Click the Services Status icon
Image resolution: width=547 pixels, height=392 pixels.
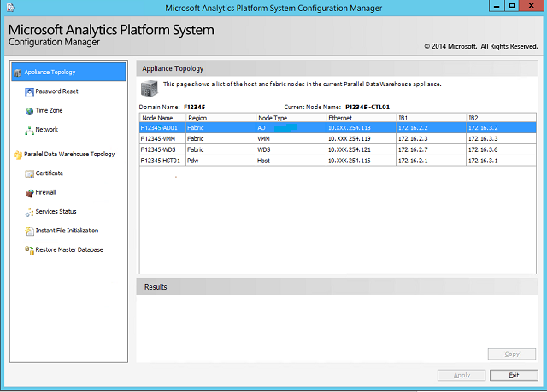coord(29,212)
